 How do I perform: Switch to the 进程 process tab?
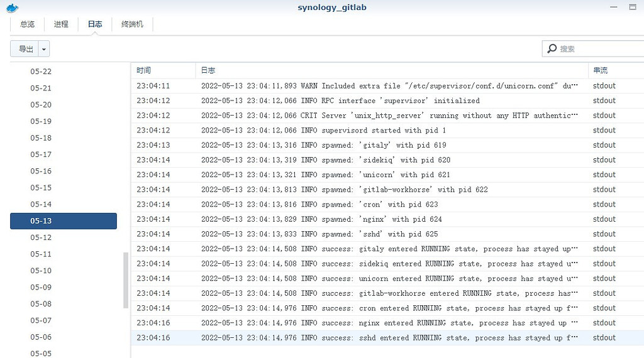point(61,24)
